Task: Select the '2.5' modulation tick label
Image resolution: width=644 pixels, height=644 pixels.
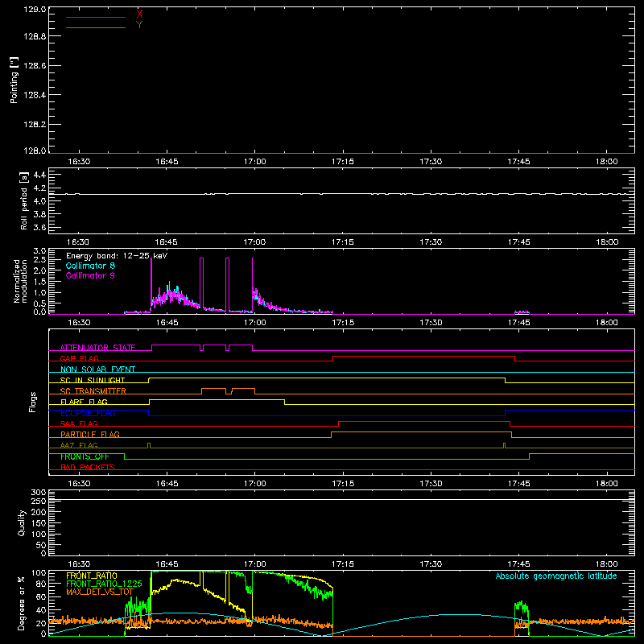Action: [x=39, y=260]
